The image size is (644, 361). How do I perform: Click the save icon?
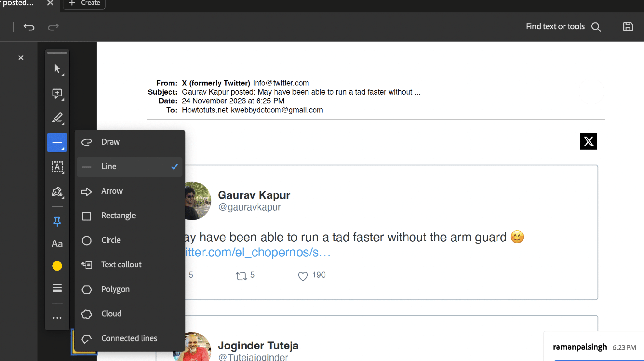[628, 27]
